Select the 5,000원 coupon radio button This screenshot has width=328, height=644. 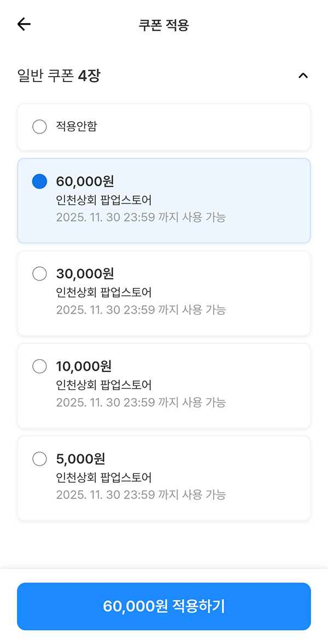(x=39, y=459)
